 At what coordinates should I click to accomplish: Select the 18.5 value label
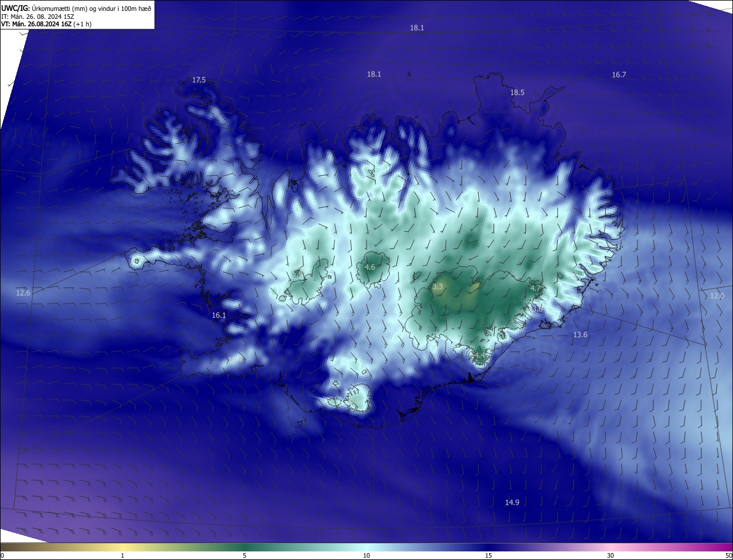pos(517,92)
